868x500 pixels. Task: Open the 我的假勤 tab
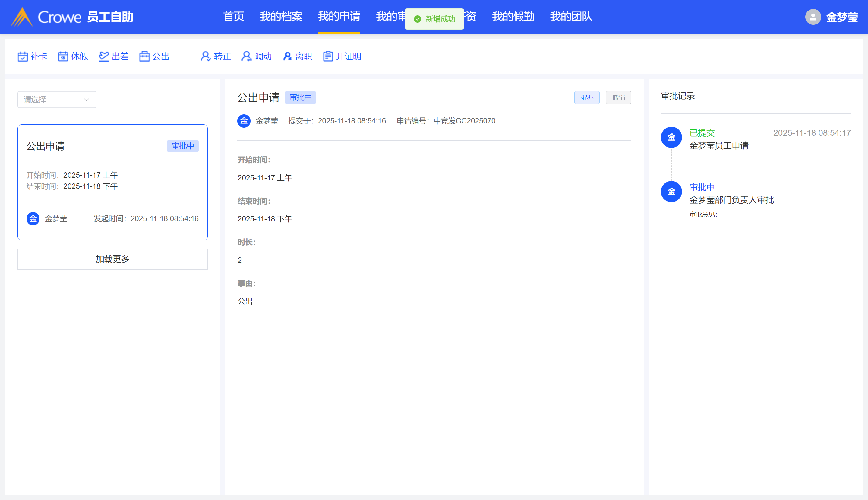click(x=513, y=17)
